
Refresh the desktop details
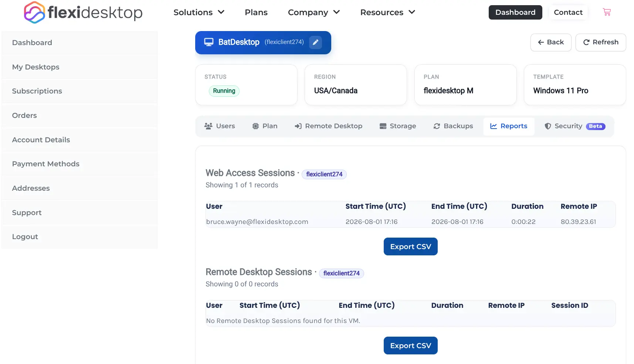[601, 42]
